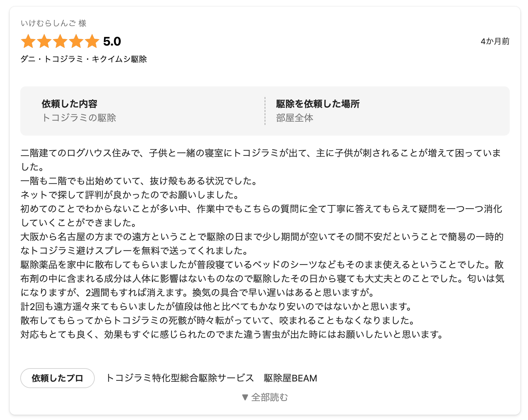Screen dimensions: 528x420
Task: Click the 5.0 rating score
Action: point(112,42)
